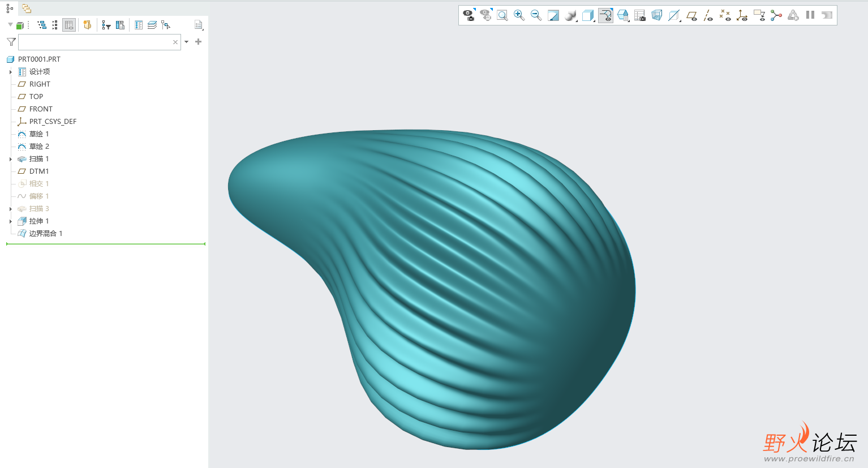Image resolution: width=868 pixels, height=468 pixels.
Task: Open the display style cube icon
Action: pyautogui.click(x=588, y=15)
